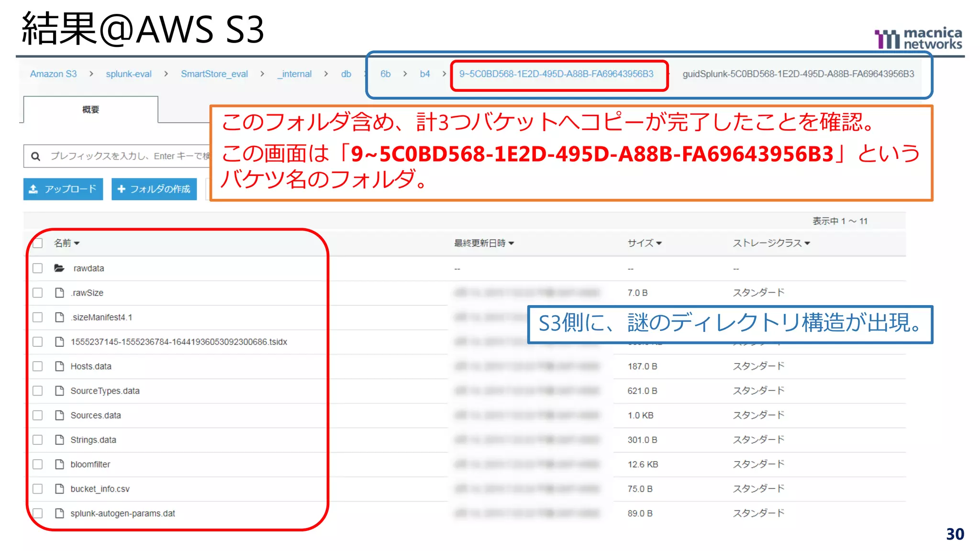Sort by the 名前 column header
980x551 pixels.
(x=67, y=243)
